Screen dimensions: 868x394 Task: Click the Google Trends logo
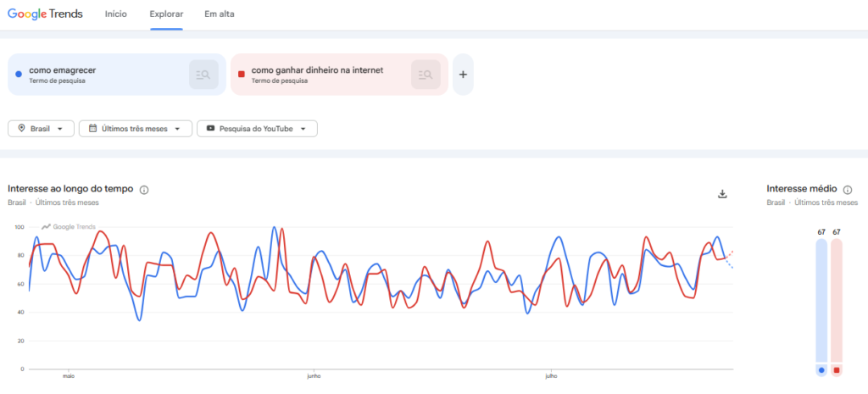(x=46, y=14)
